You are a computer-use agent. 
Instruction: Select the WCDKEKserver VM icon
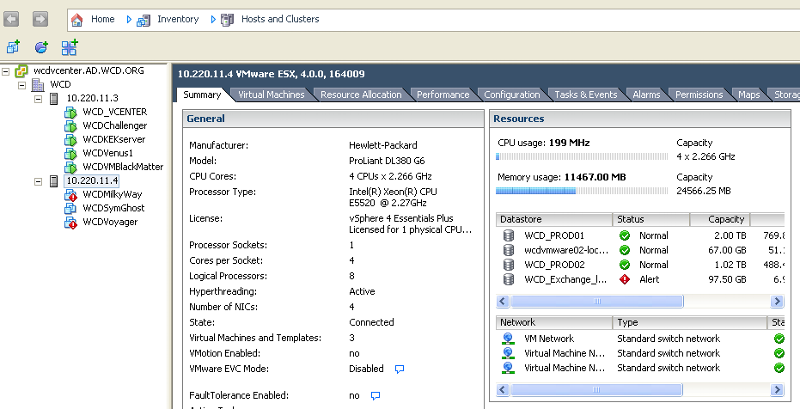click(x=70, y=140)
